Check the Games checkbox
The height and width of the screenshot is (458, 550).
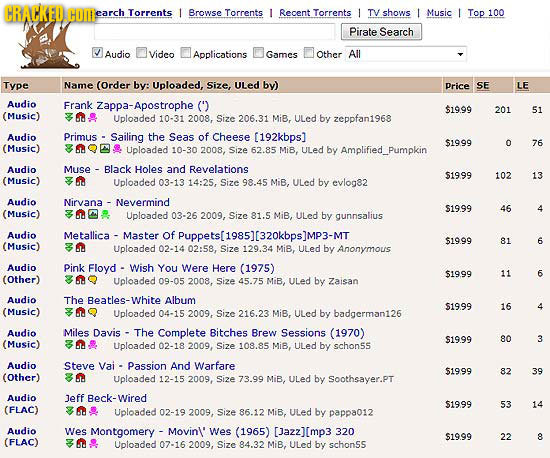coord(259,53)
